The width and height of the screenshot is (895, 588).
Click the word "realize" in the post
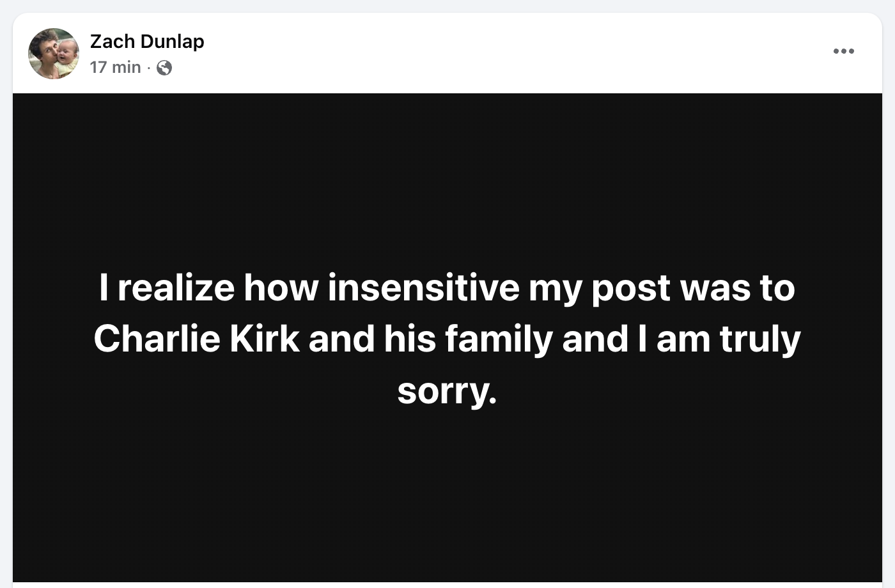click(176, 288)
